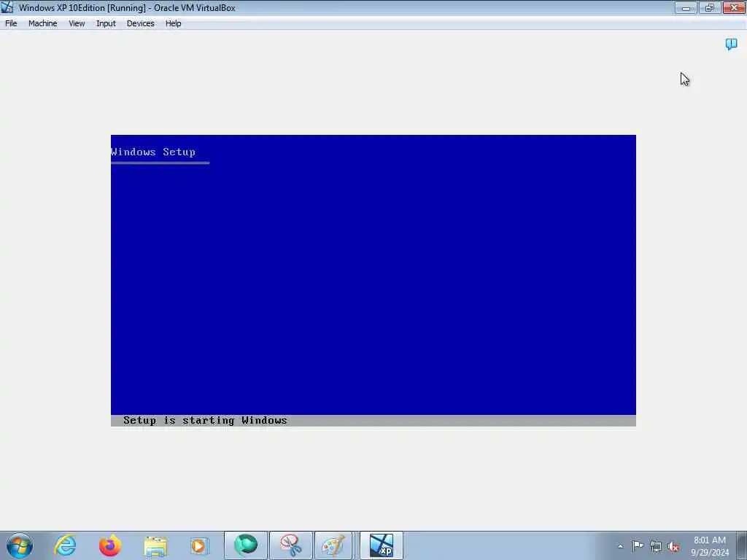Click the 'Windows Setup' heading text
747x560 pixels.
(153, 152)
